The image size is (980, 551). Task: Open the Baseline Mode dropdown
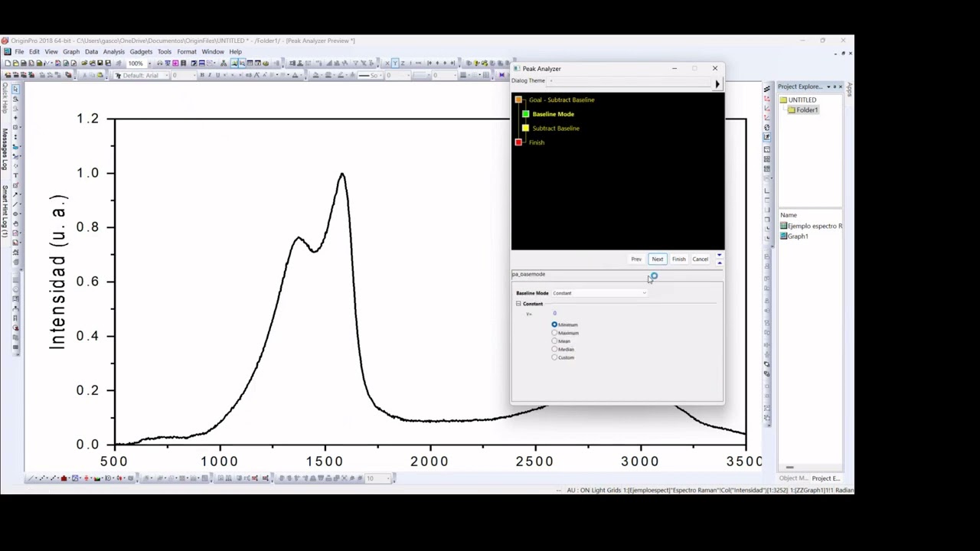[599, 293]
